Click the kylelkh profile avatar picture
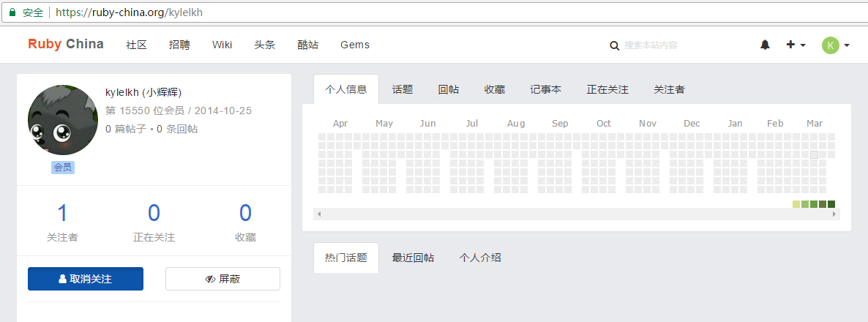The width and height of the screenshot is (868, 322). [62, 119]
